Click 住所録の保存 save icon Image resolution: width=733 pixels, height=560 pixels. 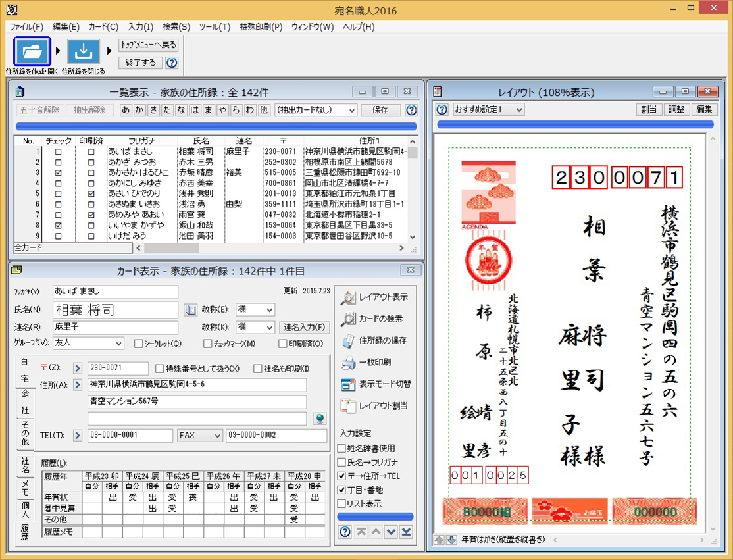(348, 341)
